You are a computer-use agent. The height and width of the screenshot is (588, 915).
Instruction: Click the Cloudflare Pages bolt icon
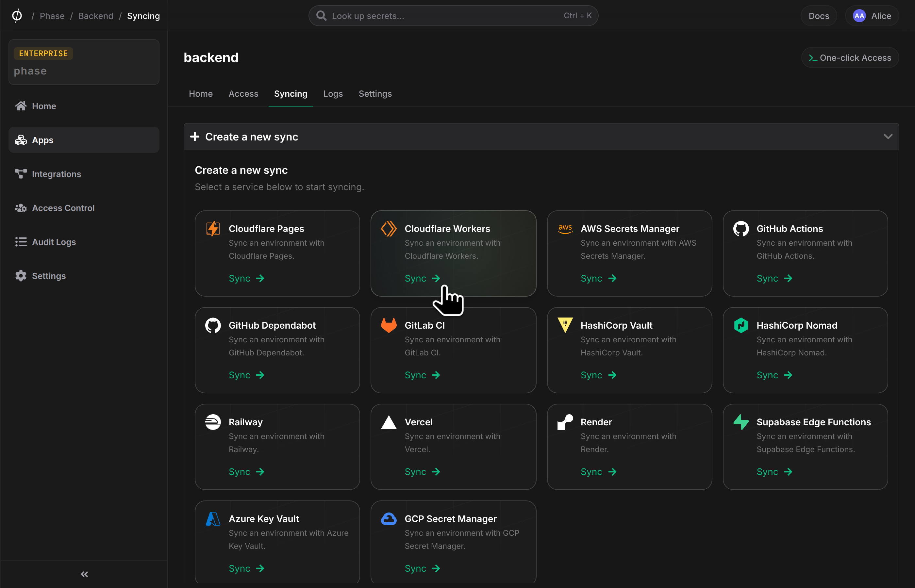(x=213, y=229)
